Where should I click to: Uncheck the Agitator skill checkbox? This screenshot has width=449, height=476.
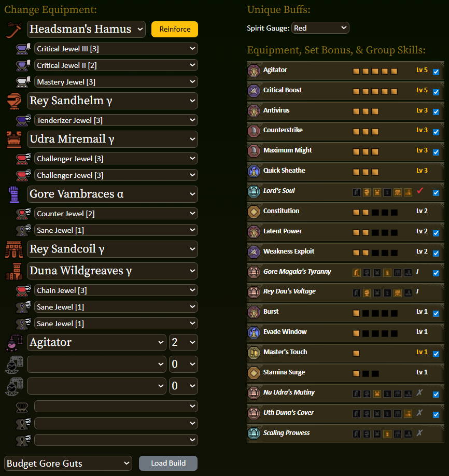436,72
